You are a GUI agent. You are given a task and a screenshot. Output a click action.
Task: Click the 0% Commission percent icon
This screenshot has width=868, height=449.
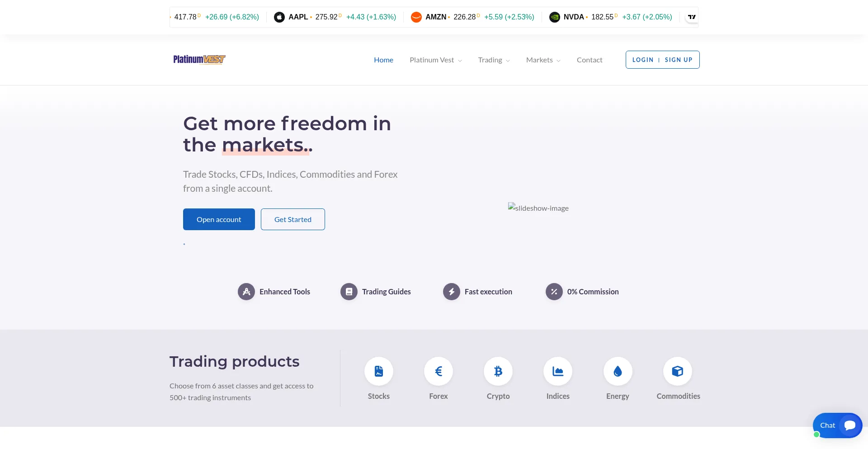554,292
